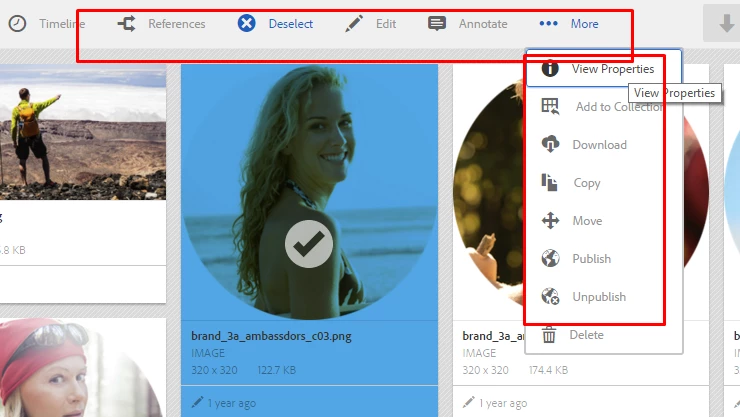Click the References icon
The image size is (740, 417).
pyautogui.click(x=126, y=24)
